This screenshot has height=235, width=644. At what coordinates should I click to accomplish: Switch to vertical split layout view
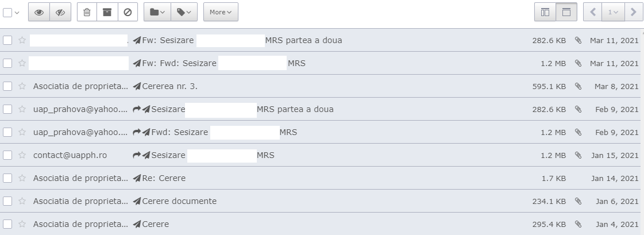(x=545, y=11)
